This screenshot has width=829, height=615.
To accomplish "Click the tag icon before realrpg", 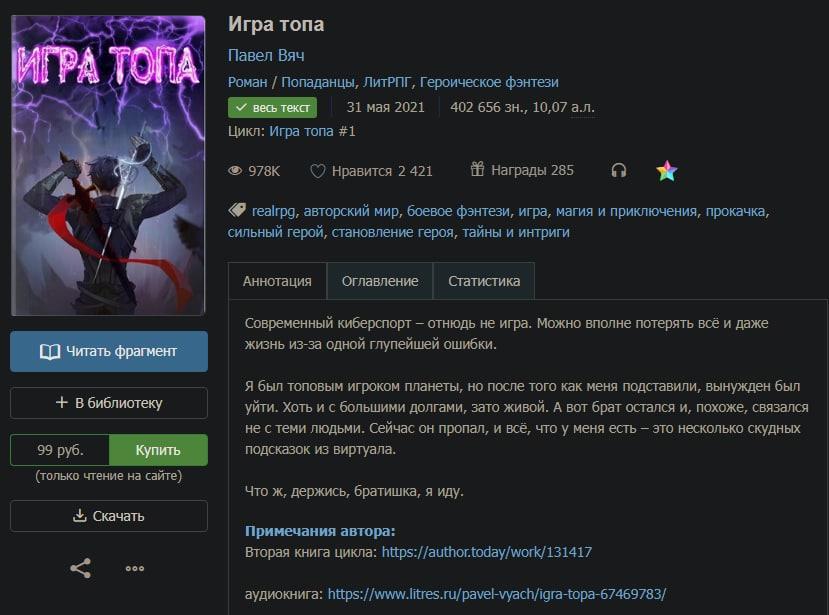I will tap(237, 210).
